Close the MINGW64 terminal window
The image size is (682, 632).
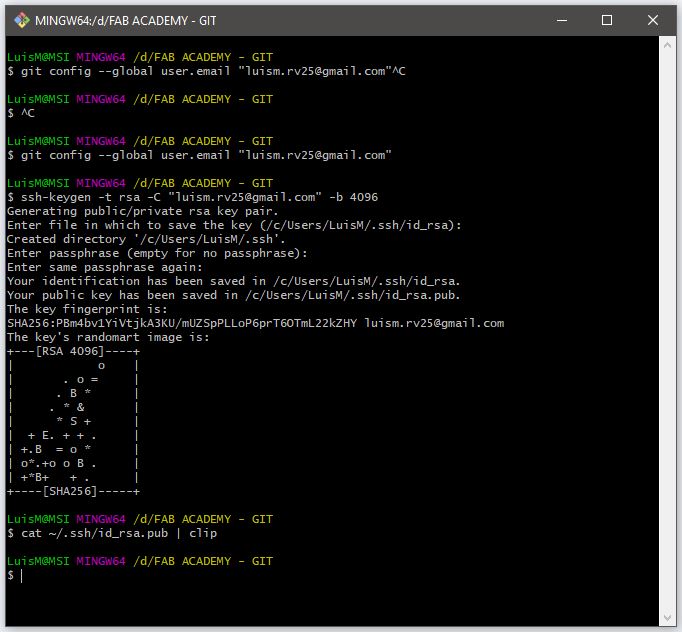coord(652,20)
